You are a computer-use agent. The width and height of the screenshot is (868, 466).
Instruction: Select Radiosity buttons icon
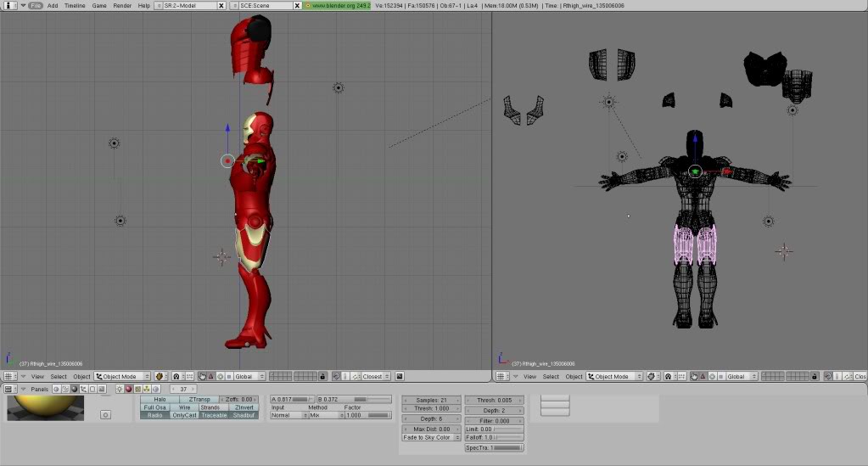[x=147, y=389]
